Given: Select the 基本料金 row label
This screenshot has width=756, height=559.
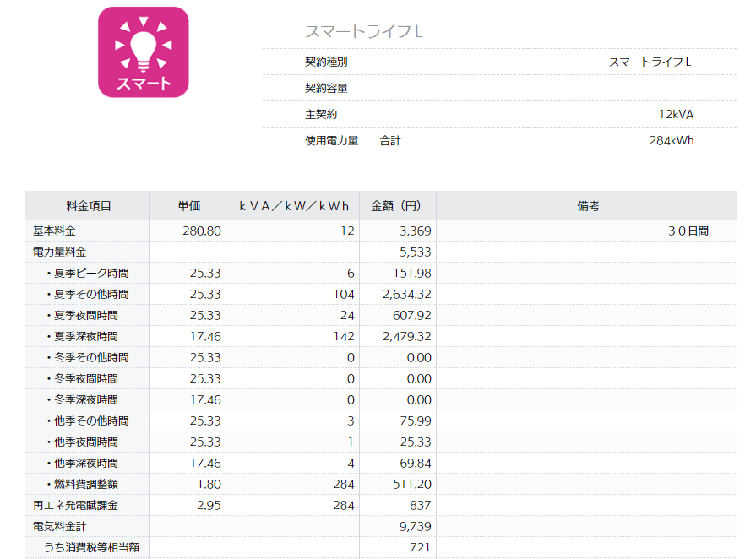Looking at the screenshot, I should [54, 231].
